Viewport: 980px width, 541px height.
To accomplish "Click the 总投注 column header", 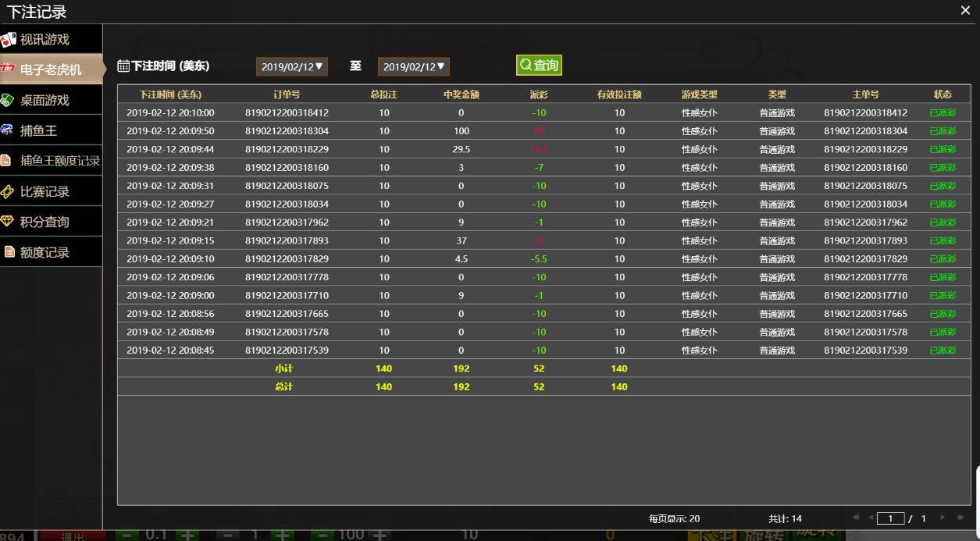I will click(383, 94).
